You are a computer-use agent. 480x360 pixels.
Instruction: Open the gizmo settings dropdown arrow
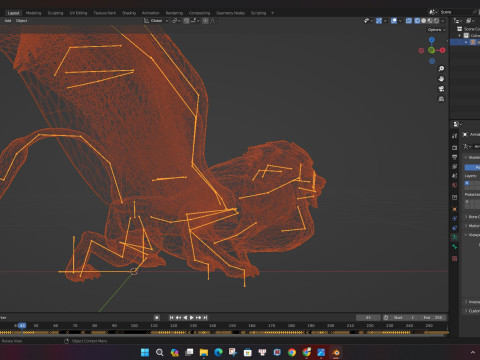point(385,21)
